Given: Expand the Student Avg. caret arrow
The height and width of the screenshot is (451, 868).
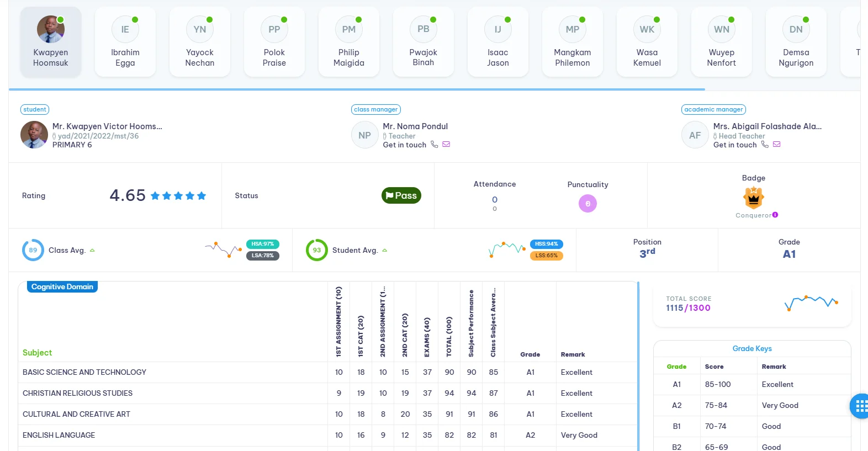Looking at the screenshot, I should [x=385, y=251].
